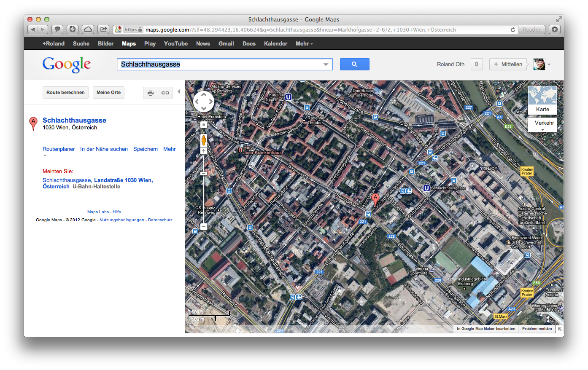Toggle the Verkehr traffic layer
This screenshot has width=588, height=370.
point(542,125)
